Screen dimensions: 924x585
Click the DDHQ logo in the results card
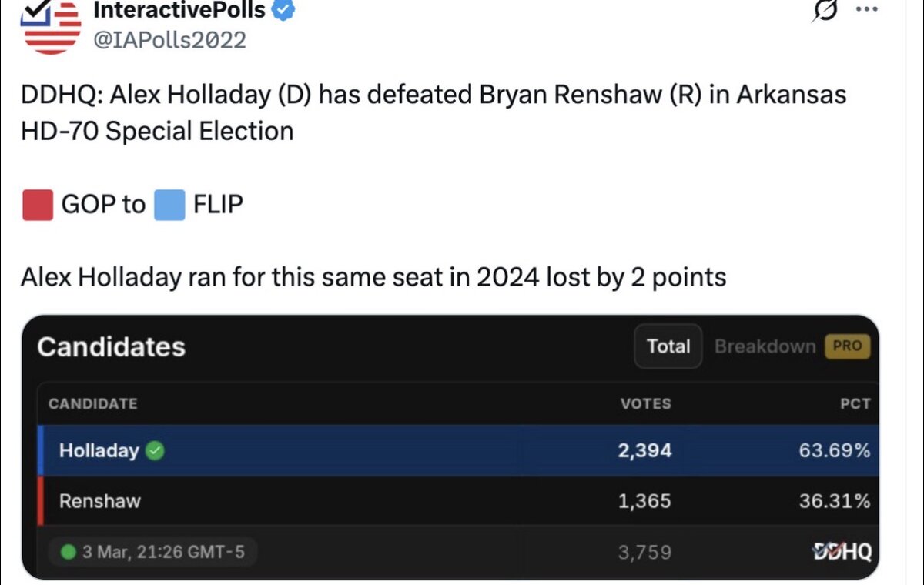842,551
